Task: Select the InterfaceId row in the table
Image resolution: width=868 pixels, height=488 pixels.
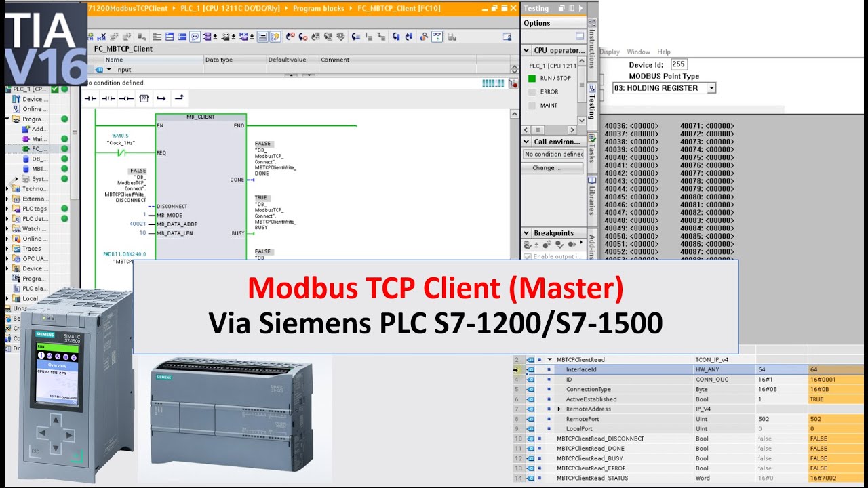Action: [x=688, y=369]
